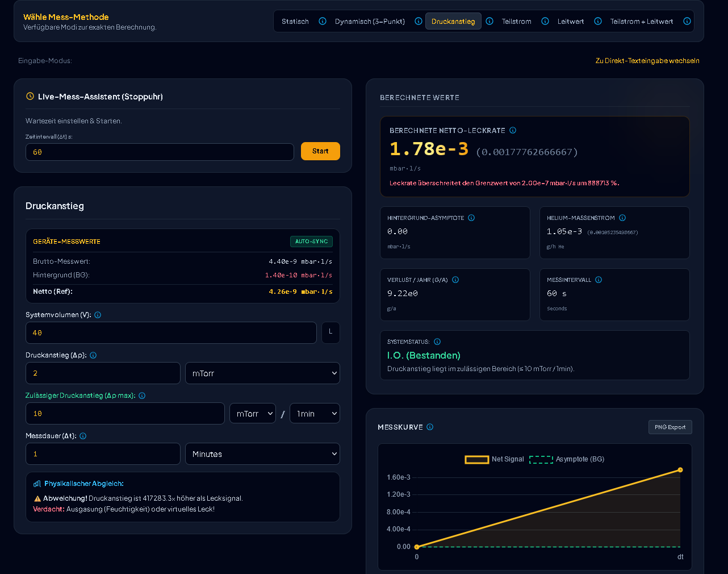Show info for Verlust / Jahr (G/A)
This screenshot has height=574, width=728.
pyautogui.click(x=455, y=280)
